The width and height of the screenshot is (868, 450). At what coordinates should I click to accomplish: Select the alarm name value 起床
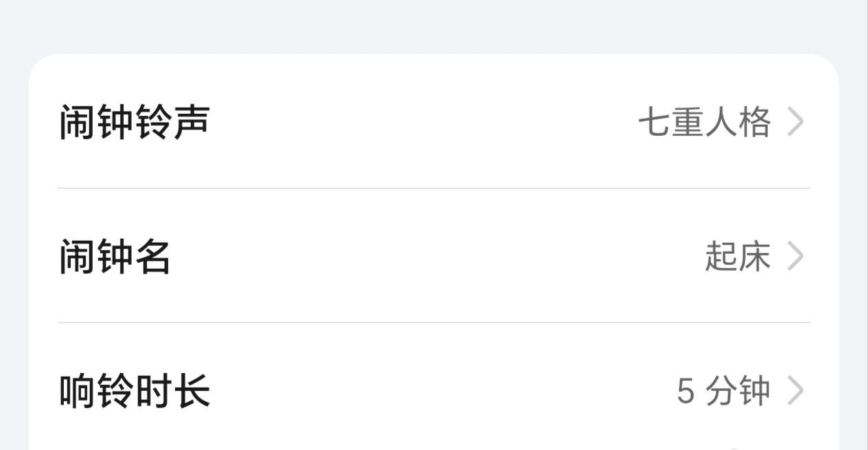[x=738, y=257]
